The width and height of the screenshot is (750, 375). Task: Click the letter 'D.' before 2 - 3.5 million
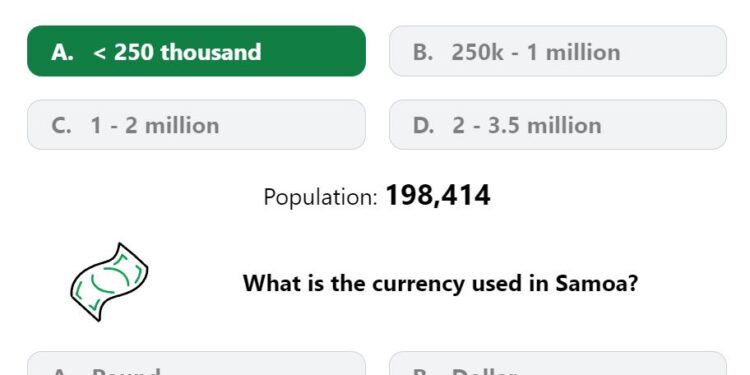point(424,126)
